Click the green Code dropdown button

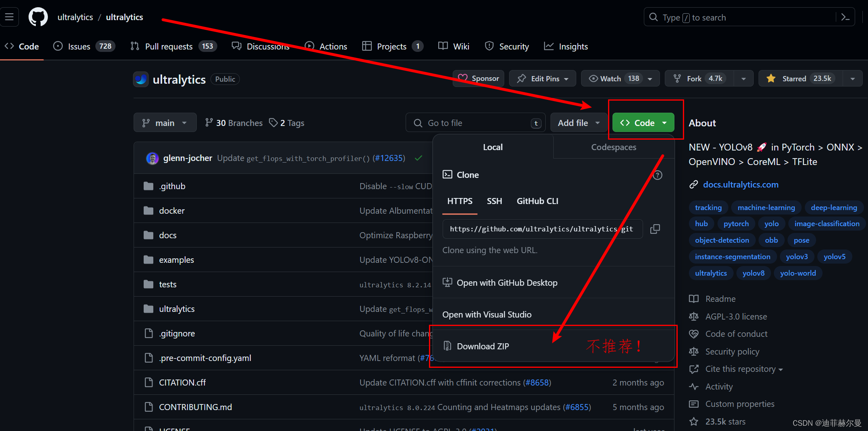[643, 123]
